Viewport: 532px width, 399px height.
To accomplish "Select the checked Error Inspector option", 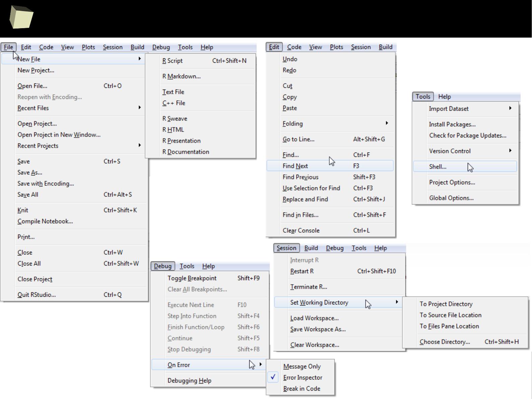I will (303, 378).
